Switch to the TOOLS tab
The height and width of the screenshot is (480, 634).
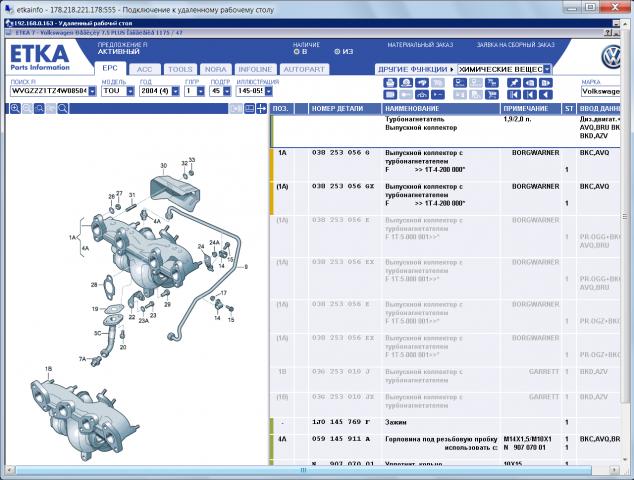180,69
